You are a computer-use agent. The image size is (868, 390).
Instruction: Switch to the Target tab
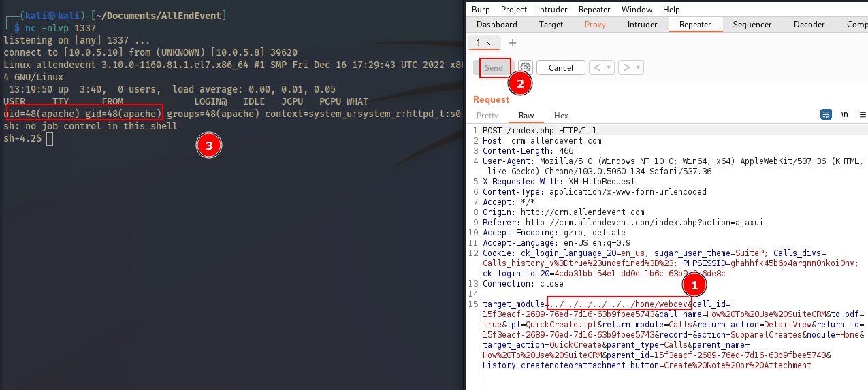(551, 25)
